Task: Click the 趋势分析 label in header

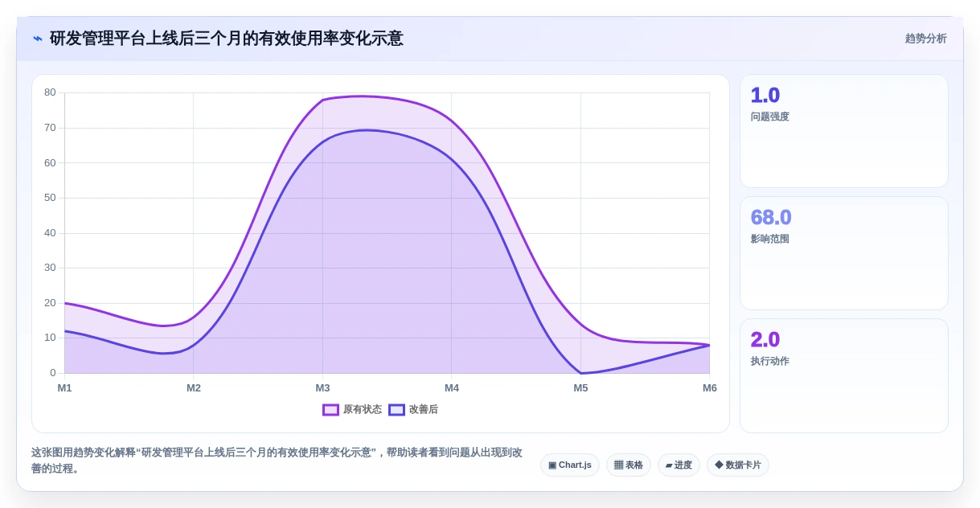Action: pos(925,39)
